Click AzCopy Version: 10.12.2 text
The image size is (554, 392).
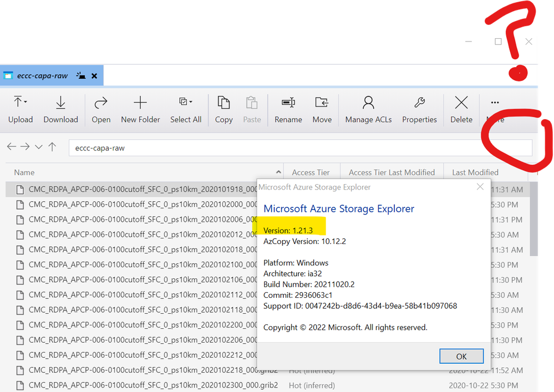304,242
